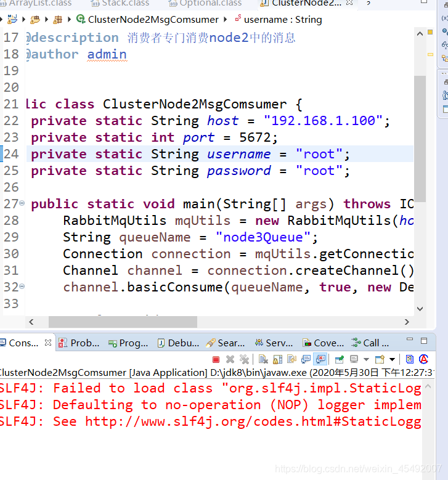The width and height of the screenshot is (448, 480).
Task: Clear the console output
Action: click(263, 359)
